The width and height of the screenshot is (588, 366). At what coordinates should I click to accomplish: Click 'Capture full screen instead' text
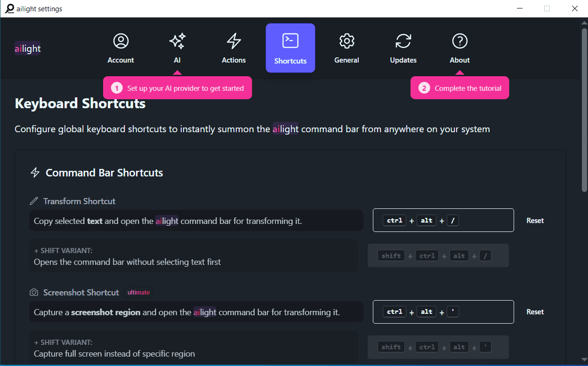(x=114, y=354)
